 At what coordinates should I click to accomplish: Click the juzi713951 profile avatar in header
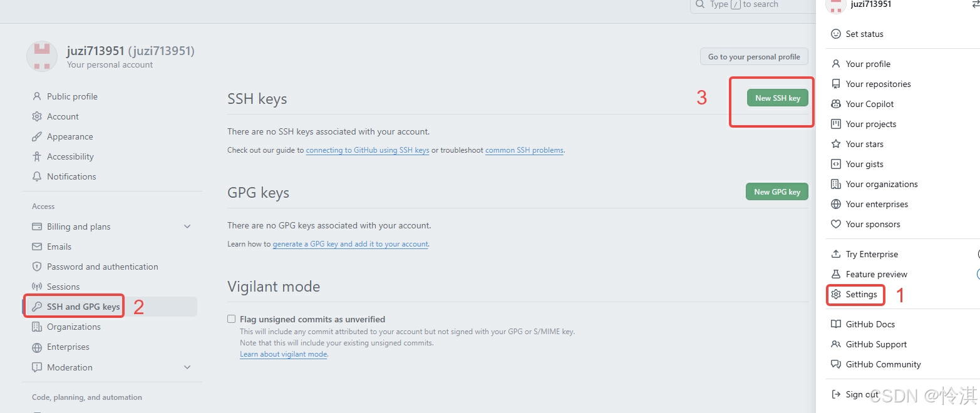point(42,56)
